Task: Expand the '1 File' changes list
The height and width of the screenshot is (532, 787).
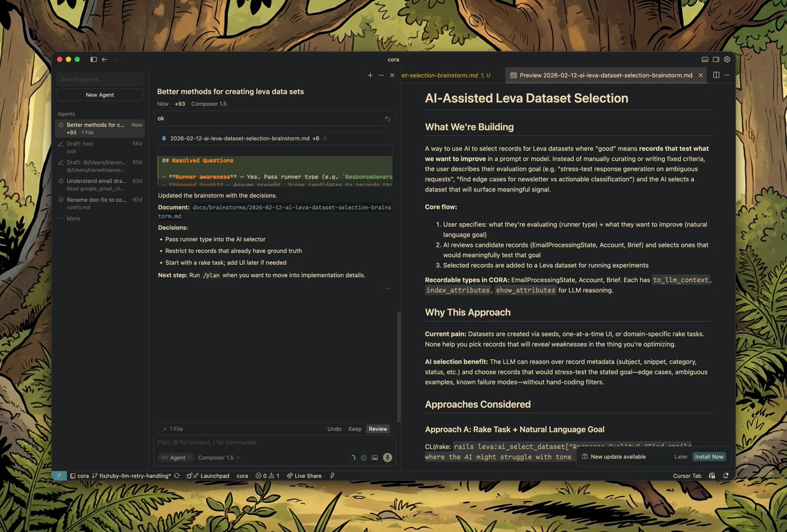Action: click(x=173, y=429)
